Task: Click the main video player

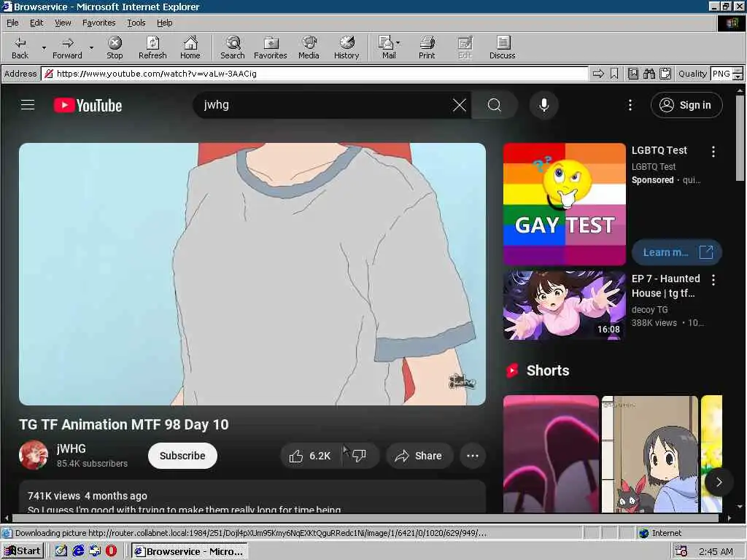Action: (252, 274)
